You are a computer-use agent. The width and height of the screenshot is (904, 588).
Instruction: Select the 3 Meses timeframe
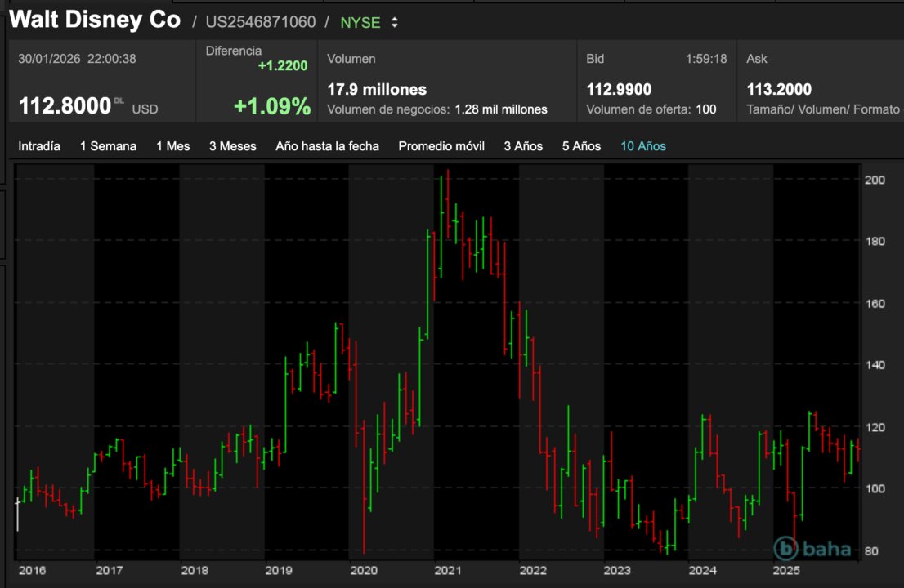231,145
